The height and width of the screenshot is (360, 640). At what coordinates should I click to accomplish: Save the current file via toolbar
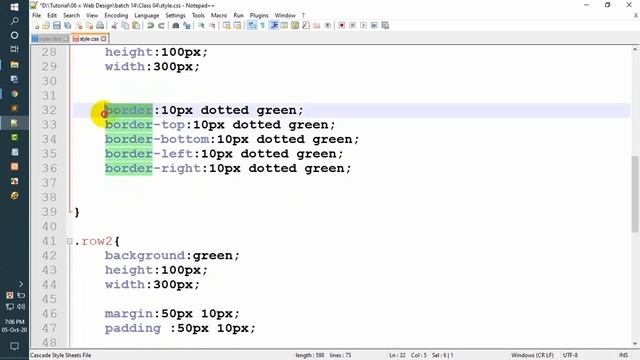(x=56, y=25)
